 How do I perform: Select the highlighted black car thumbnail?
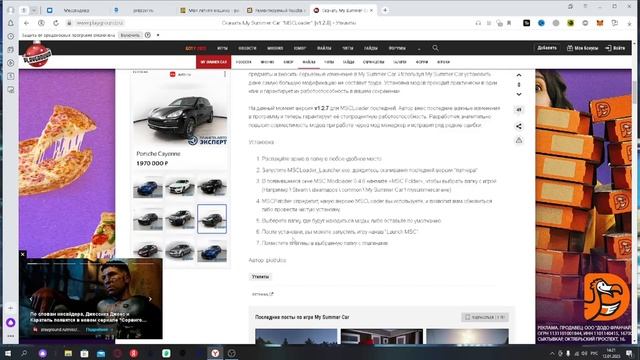[x=212, y=219]
